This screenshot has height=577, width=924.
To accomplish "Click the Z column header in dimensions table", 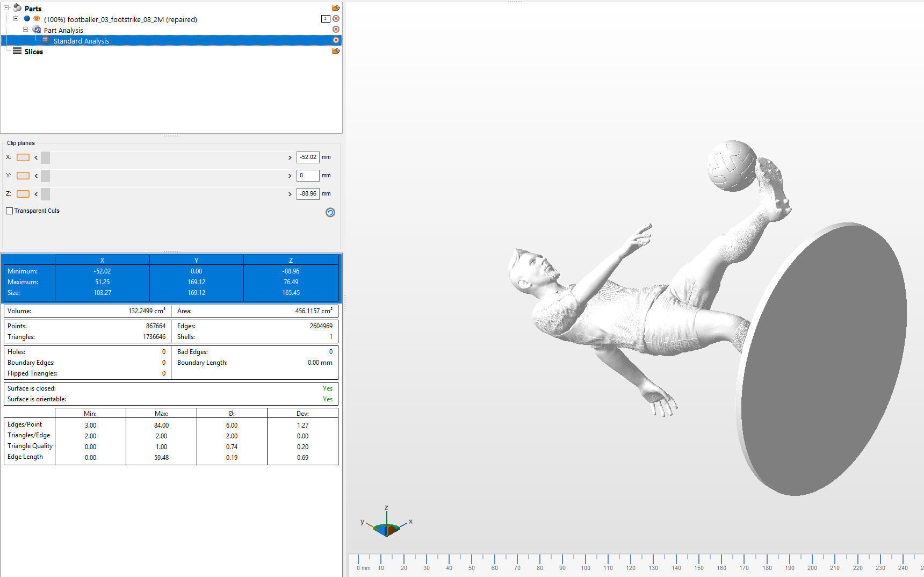I will [291, 260].
